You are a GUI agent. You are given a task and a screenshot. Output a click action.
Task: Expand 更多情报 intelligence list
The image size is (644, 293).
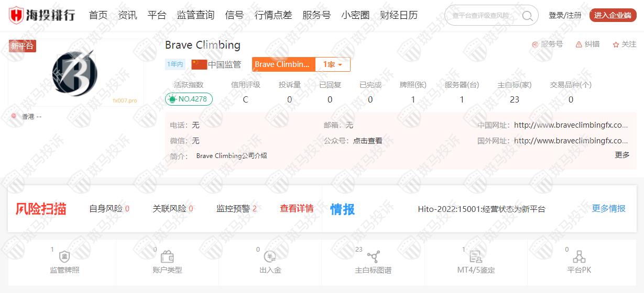point(608,208)
